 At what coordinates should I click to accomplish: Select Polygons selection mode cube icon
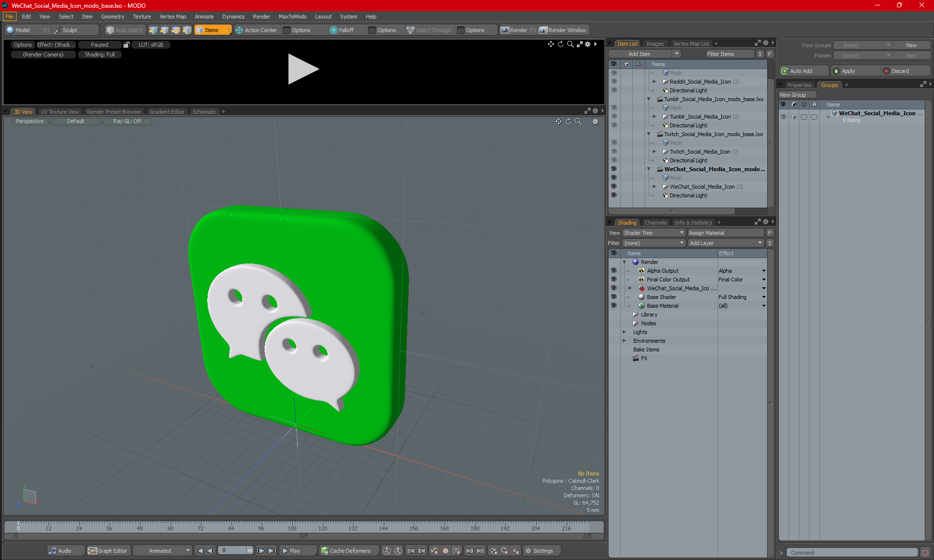click(x=176, y=30)
